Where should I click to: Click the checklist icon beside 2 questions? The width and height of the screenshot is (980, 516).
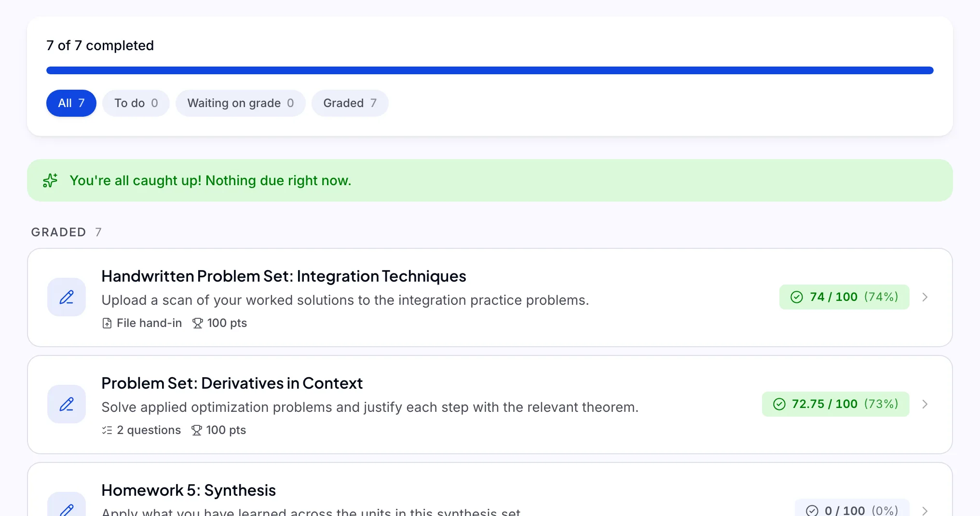click(x=107, y=430)
